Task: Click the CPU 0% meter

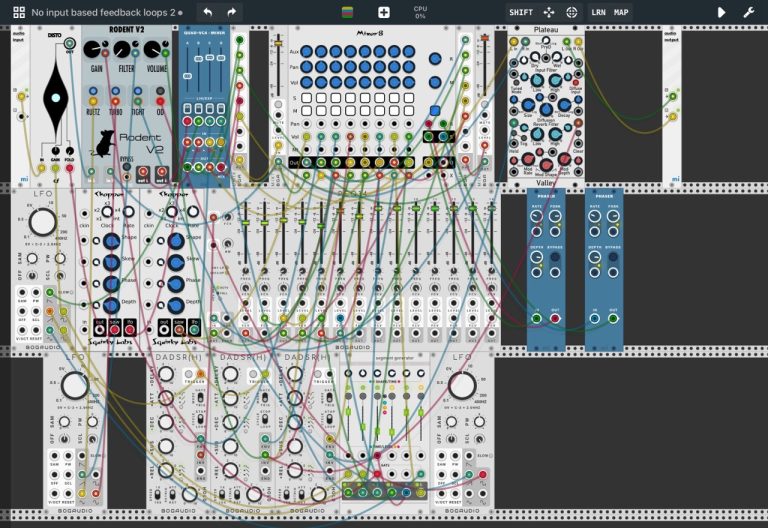Action: [420, 12]
